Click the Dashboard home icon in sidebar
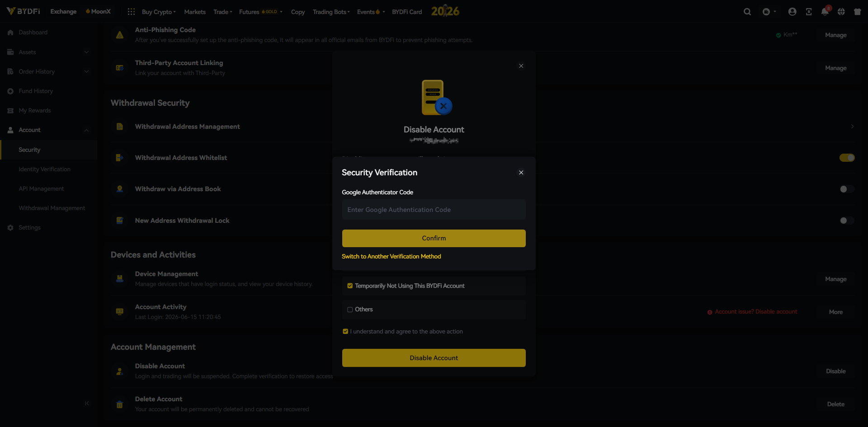The image size is (868, 427). (x=10, y=33)
